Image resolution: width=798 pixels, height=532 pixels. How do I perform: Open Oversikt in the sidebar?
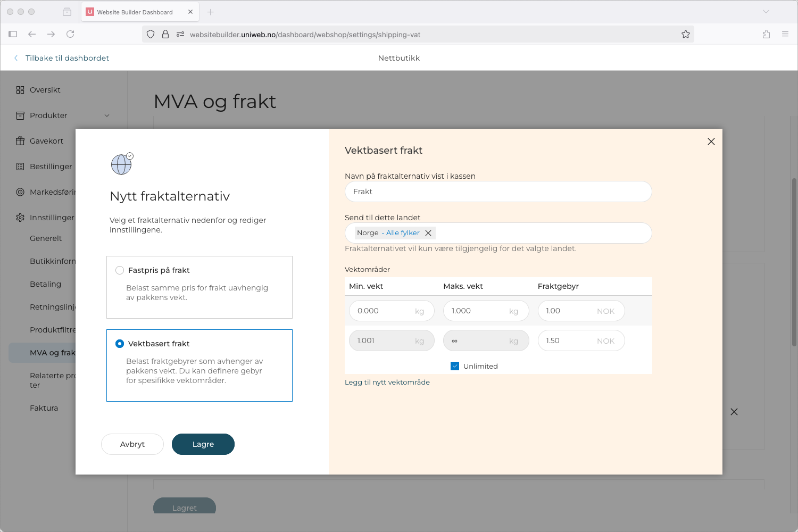tap(45, 90)
